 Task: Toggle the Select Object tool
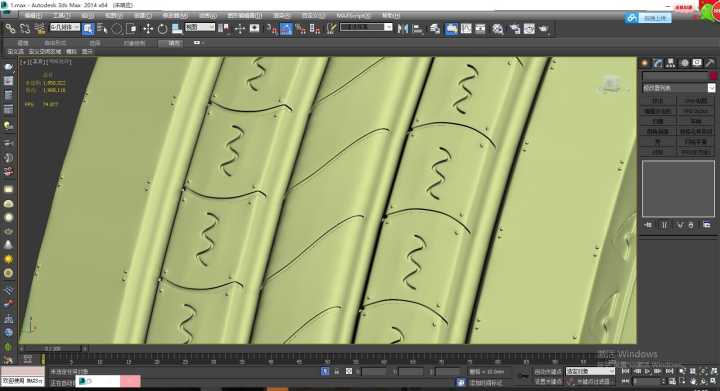click(x=88, y=29)
